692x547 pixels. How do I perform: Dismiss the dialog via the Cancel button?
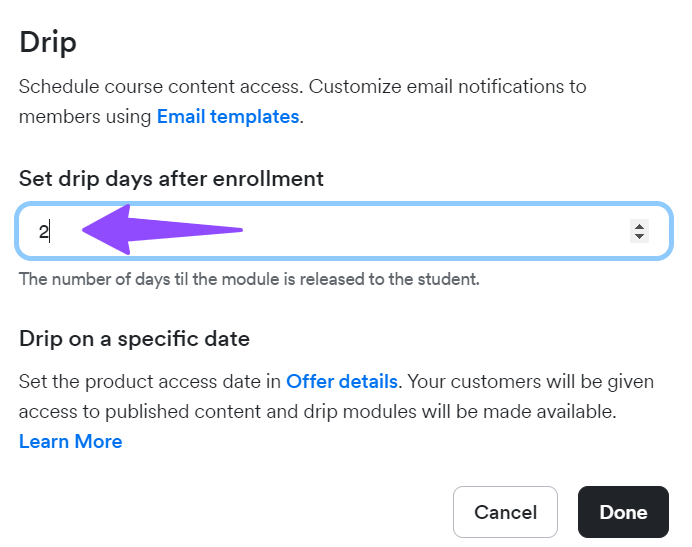tap(505, 512)
